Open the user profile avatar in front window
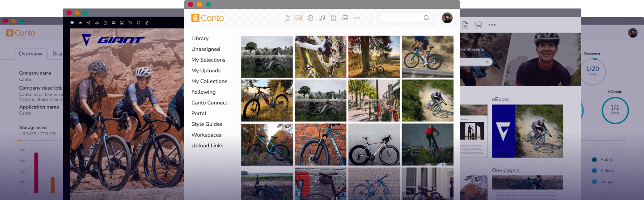 click(x=447, y=18)
